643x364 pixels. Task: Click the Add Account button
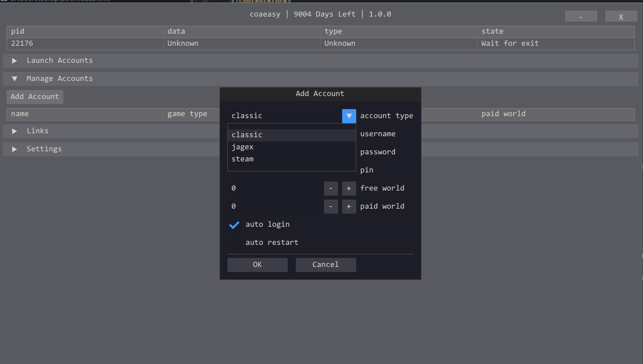tap(35, 97)
